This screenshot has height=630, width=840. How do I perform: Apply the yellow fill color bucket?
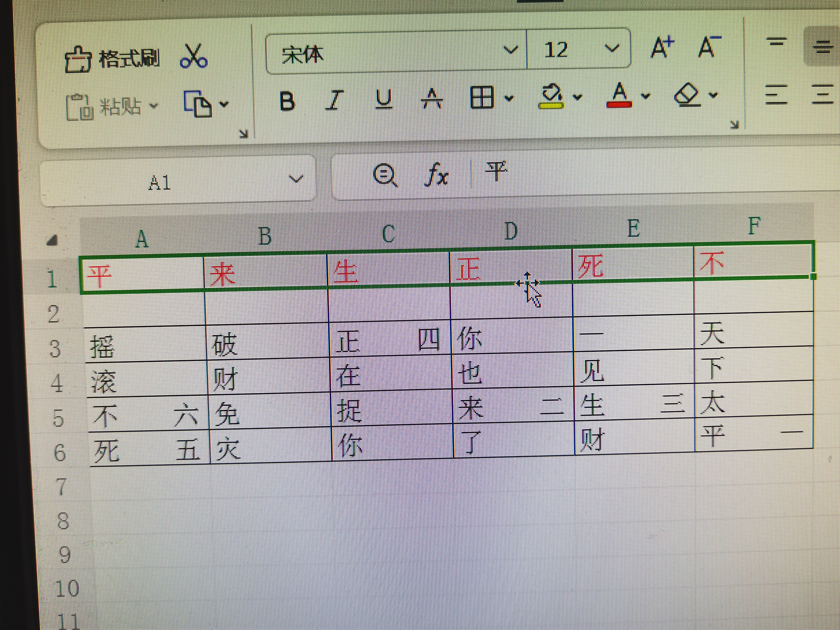[551, 96]
